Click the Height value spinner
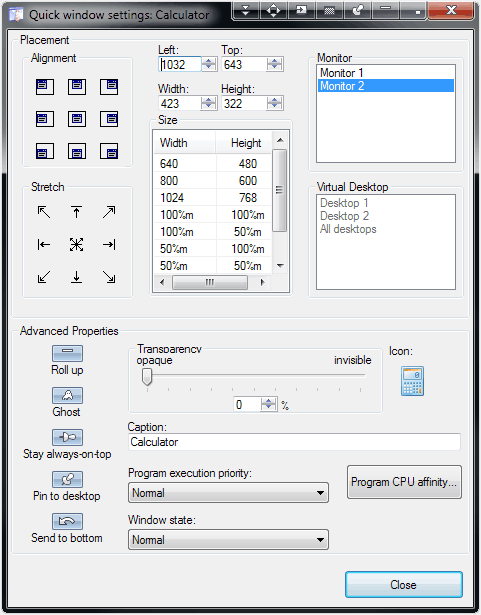The height and width of the screenshot is (615, 481). point(275,104)
